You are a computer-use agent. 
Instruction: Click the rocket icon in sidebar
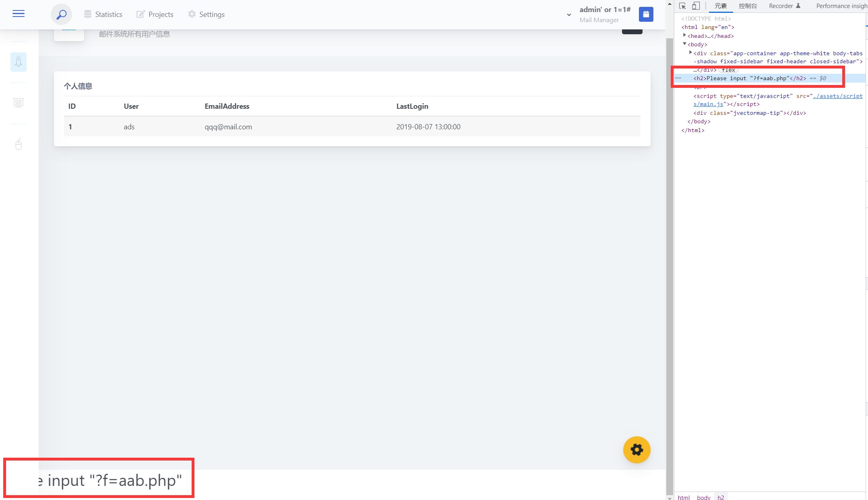pyautogui.click(x=19, y=62)
